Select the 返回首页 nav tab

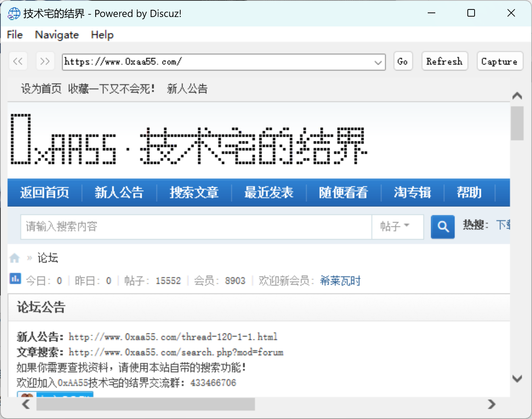click(45, 193)
